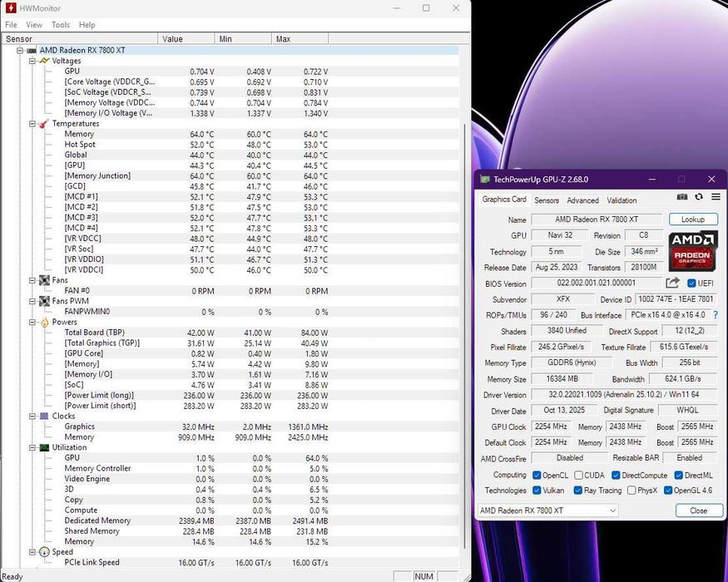Screen dimensions: 728x582
Task: Toggle the PhysX checkbox
Action: [x=631, y=490]
